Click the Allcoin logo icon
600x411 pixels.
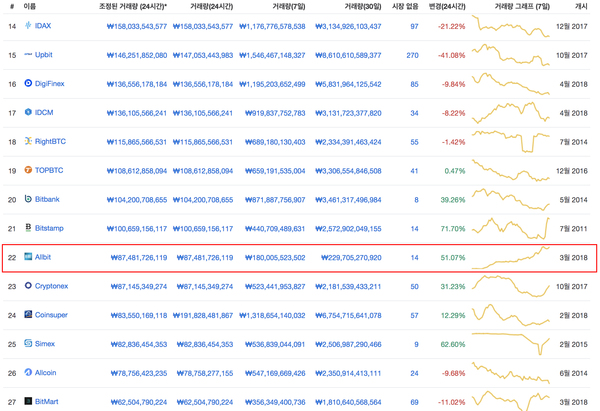pos(28,372)
